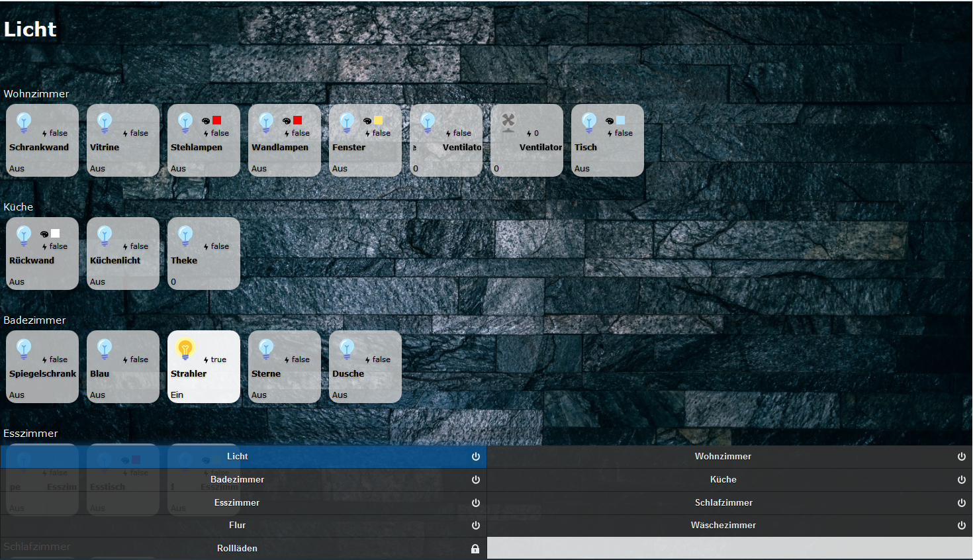The height and width of the screenshot is (560, 973).
Task: Click the power icon in the Schlafzimmer menu row
Action: point(961,503)
